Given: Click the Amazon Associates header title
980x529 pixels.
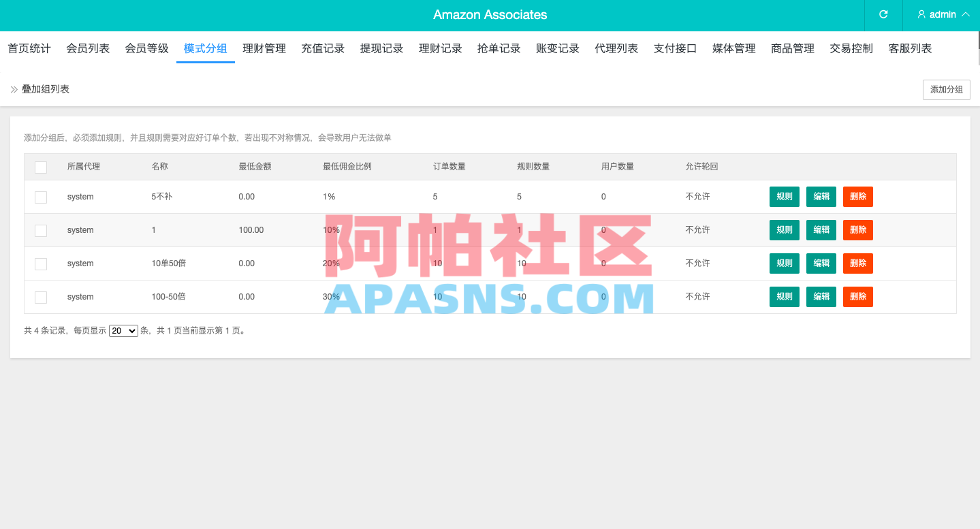Looking at the screenshot, I should [x=490, y=15].
